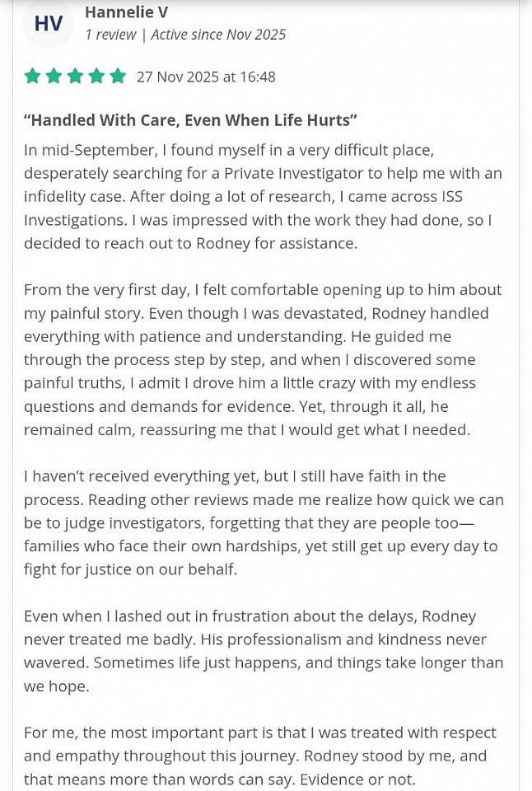
Task: Click the fourth green rating star
Action: coord(96,77)
